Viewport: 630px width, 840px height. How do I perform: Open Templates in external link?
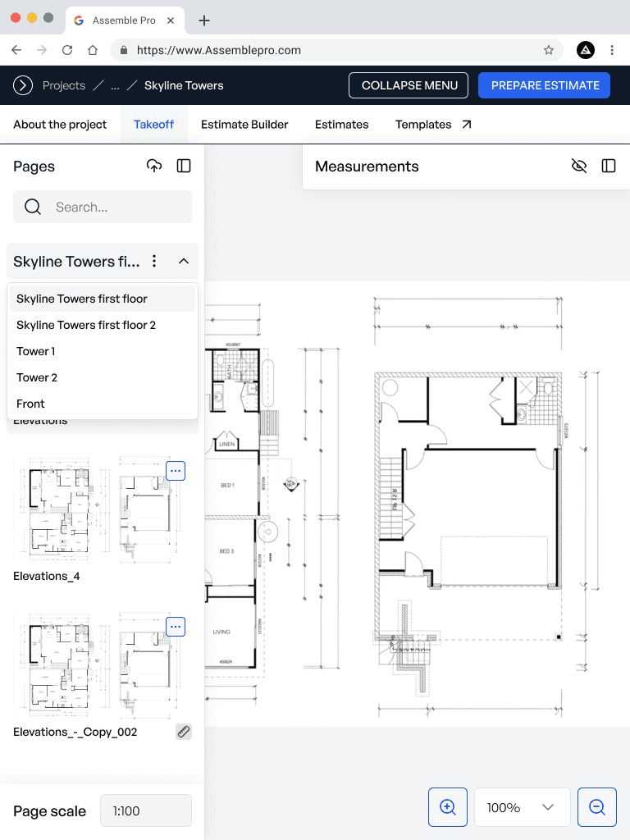point(433,125)
